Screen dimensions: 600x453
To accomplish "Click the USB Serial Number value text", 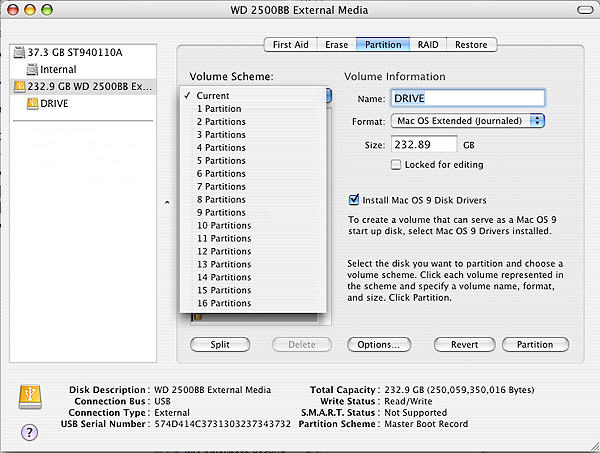I will (x=223, y=424).
